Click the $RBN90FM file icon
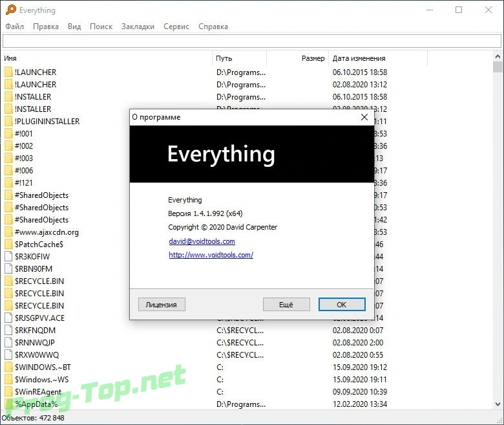Image resolution: width=504 pixels, height=425 pixels. point(8,268)
